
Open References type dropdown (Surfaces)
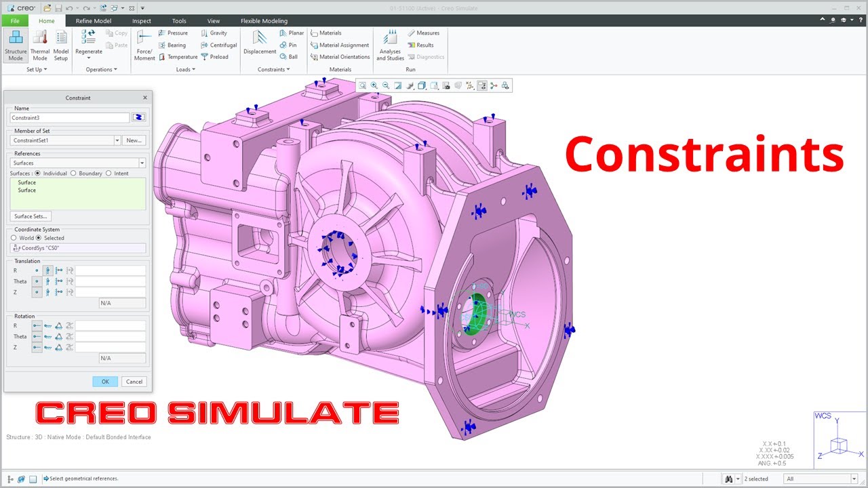pos(142,163)
